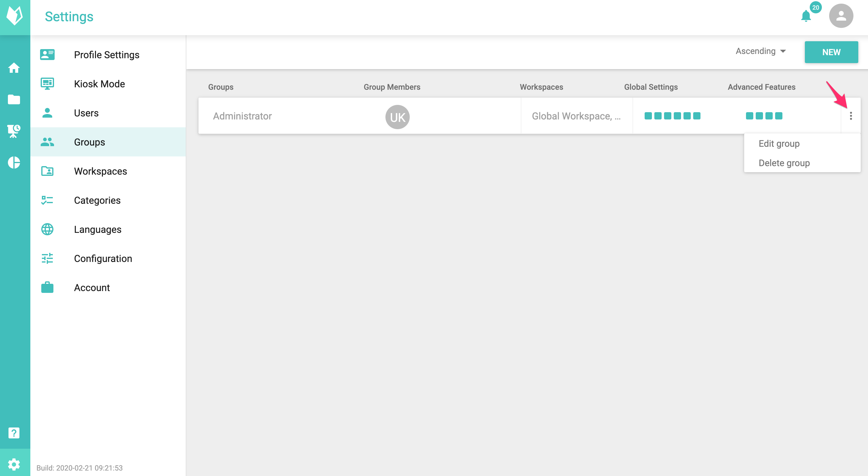Click the NEW button
Viewport: 868px width, 476px height.
831,52
